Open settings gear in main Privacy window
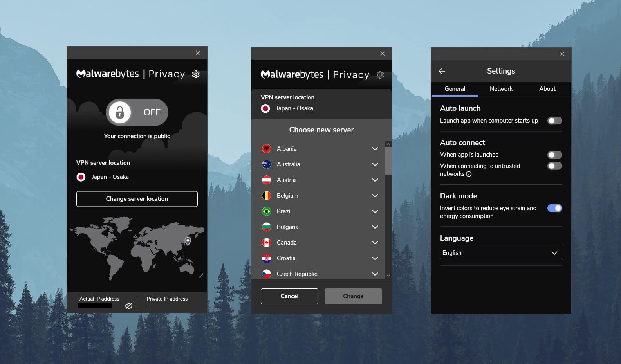Screen dimensions: 621x364 tap(196, 74)
